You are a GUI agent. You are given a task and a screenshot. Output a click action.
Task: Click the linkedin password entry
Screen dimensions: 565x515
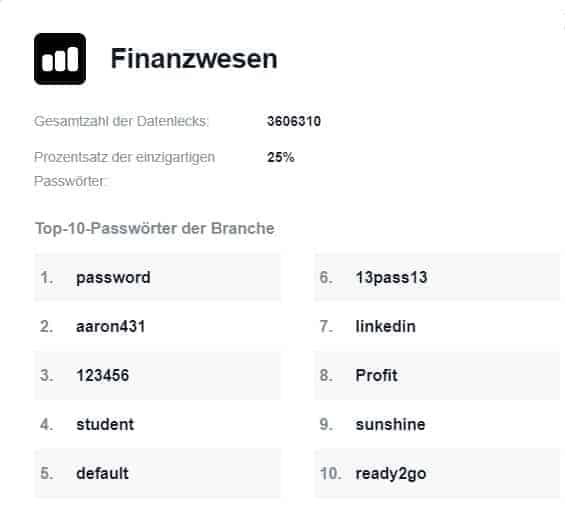tap(437, 327)
